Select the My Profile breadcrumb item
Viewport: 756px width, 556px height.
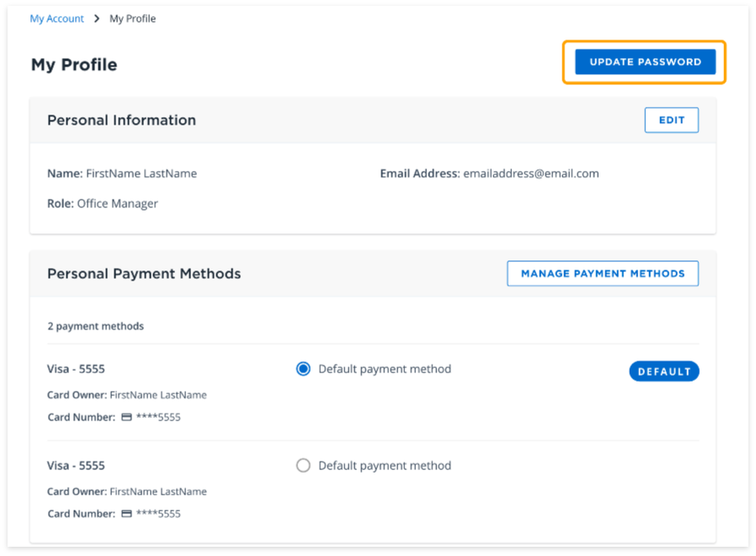[132, 19]
